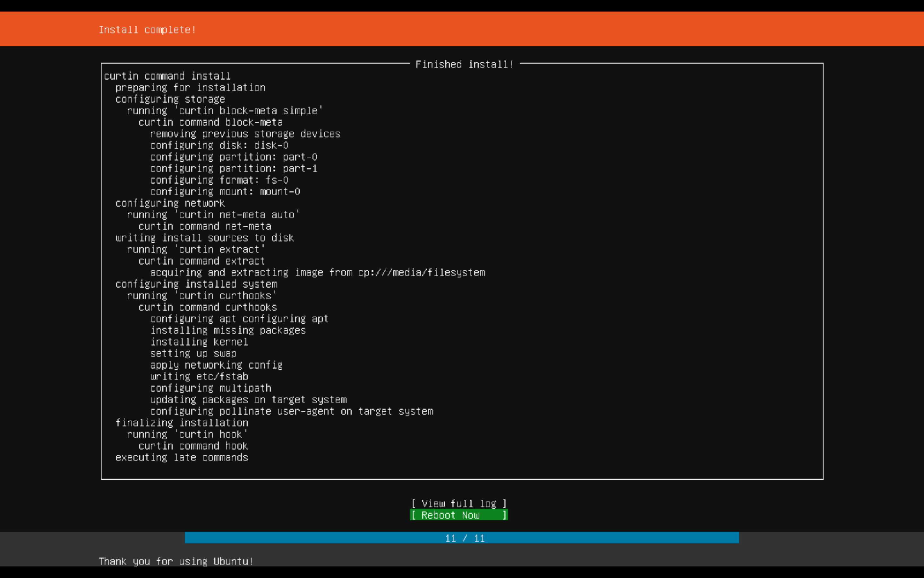The image size is (924, 578).
Task: Click "running 'curtin block-meta simple'" line
Action: click(225, 110)
